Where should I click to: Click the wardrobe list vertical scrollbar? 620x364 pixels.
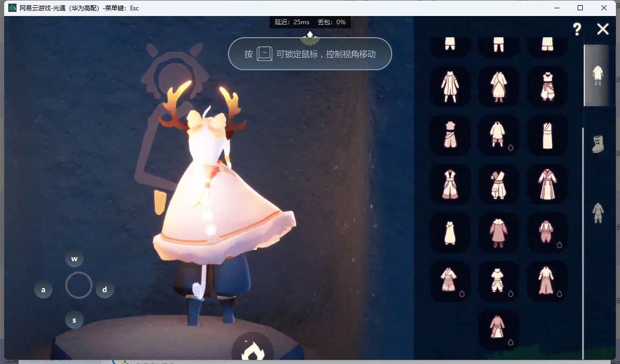tap(583, 232)
